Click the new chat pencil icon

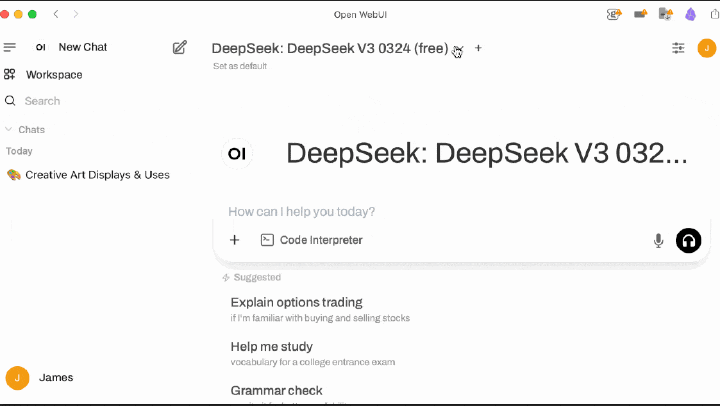[x=180, y=47]
